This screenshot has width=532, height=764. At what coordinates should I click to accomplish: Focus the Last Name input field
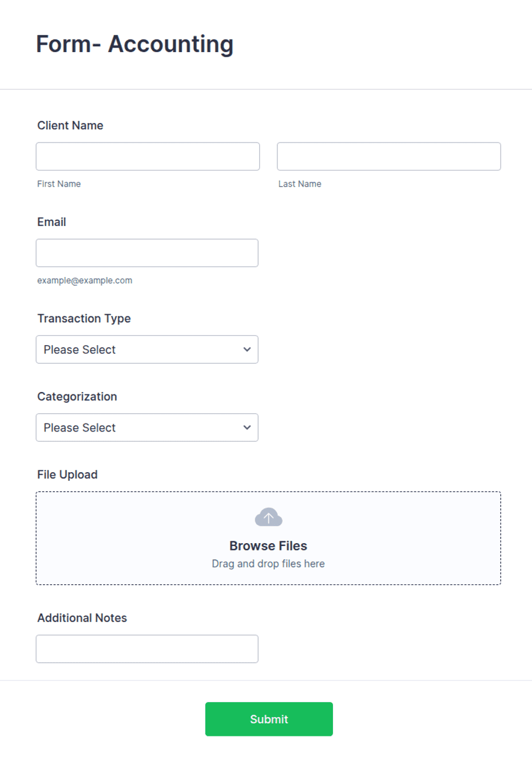(389, 156)
